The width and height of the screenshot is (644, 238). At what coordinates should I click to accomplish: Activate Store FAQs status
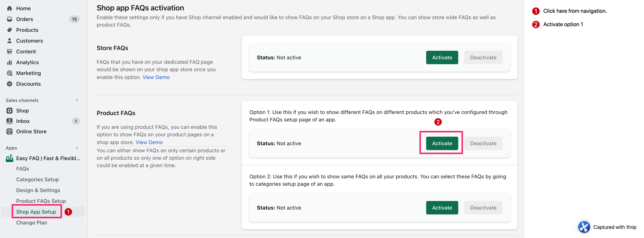click(x=442, y=57)
